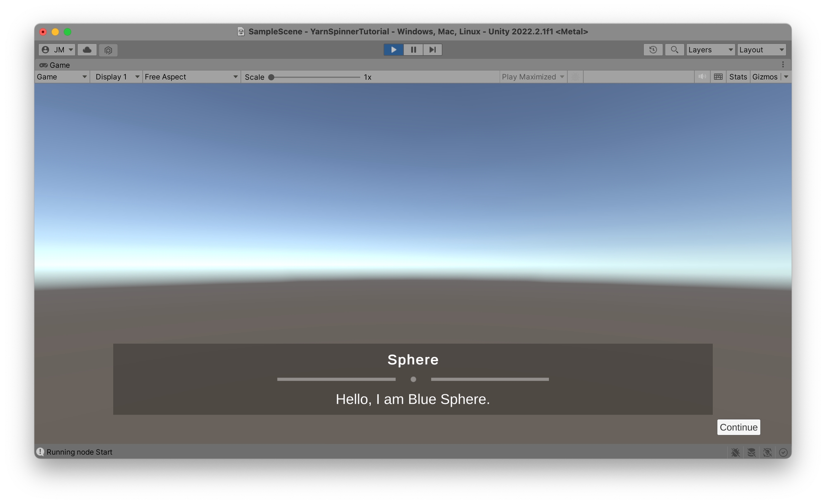Select the Game tab
The image size is (826, 504).
pyautogui.click(x=55, y=65)
